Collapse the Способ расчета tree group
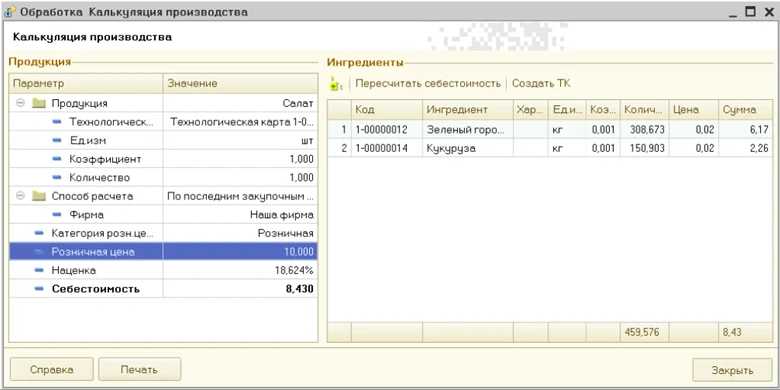Screen dimensions: 780x390 pyautogui.click(x=20, y=196)
